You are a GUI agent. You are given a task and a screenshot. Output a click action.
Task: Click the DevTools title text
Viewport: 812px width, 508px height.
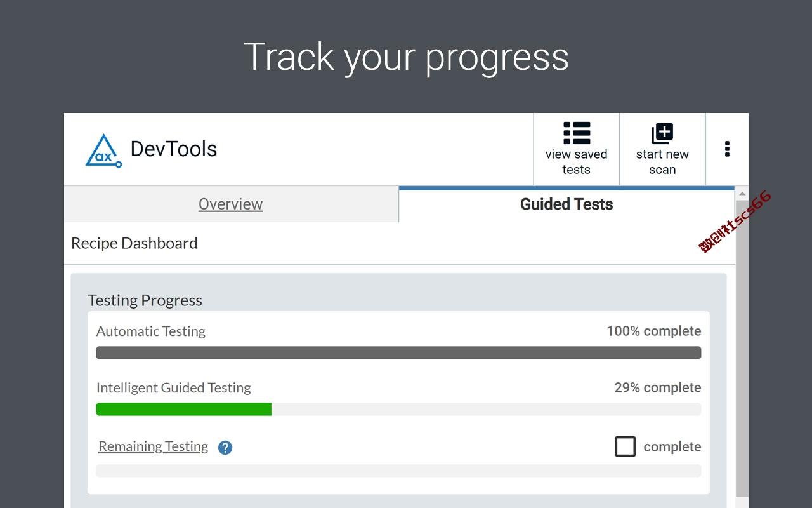pos(174,149)
